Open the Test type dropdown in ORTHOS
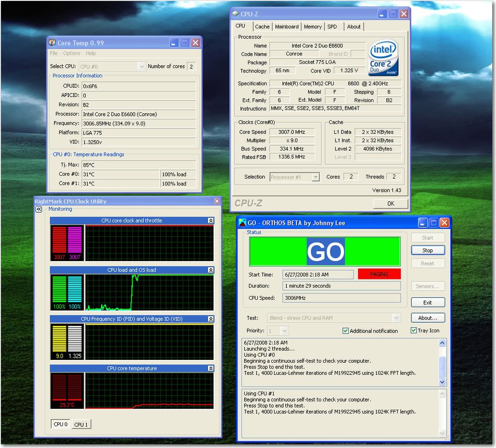Image resolution: width=496 pixels, height=448 pixels. pos(396,318)
